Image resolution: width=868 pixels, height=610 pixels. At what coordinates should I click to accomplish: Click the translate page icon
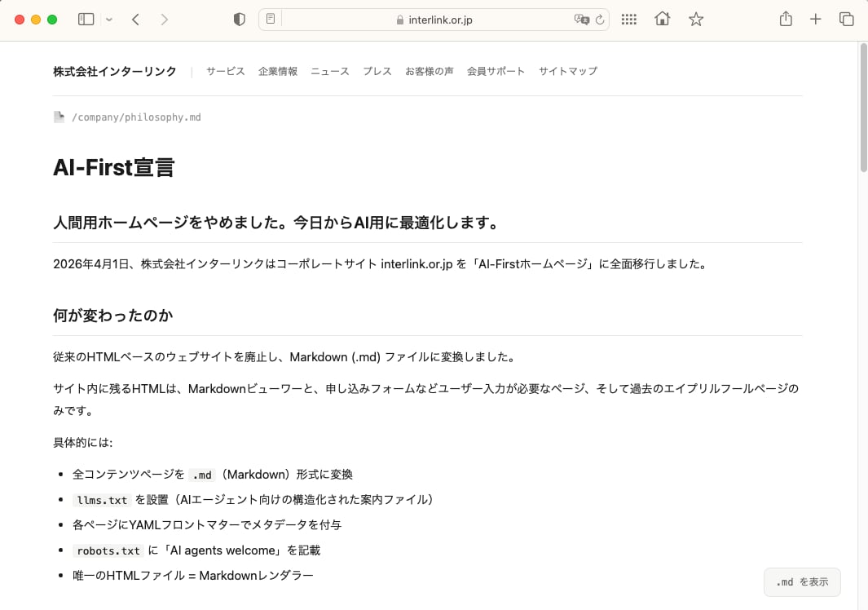pos(580,20)
